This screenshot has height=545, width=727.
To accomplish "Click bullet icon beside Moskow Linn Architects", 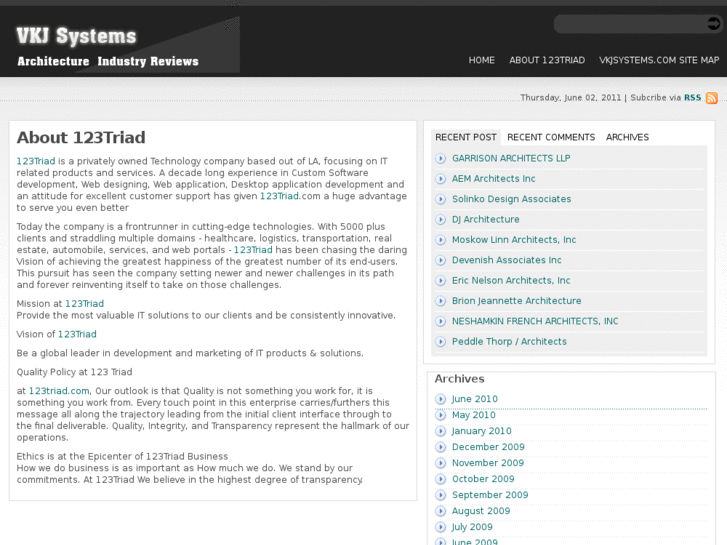I will (x=440, y=240).
